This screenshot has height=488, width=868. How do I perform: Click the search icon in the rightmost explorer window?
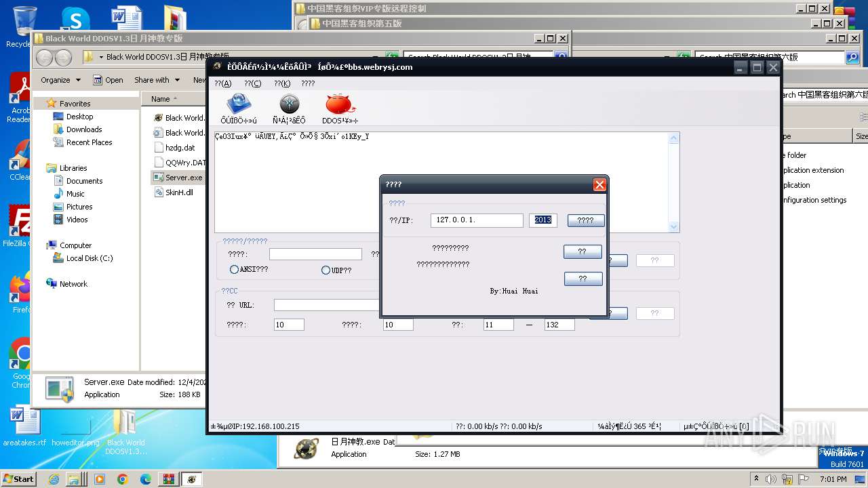[853, 58]
